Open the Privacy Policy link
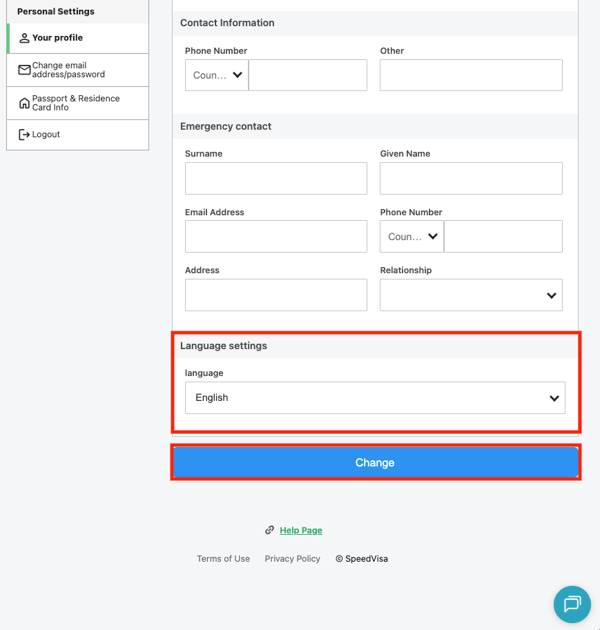Screen dimensions: 600x630 (x=292, y=559)
